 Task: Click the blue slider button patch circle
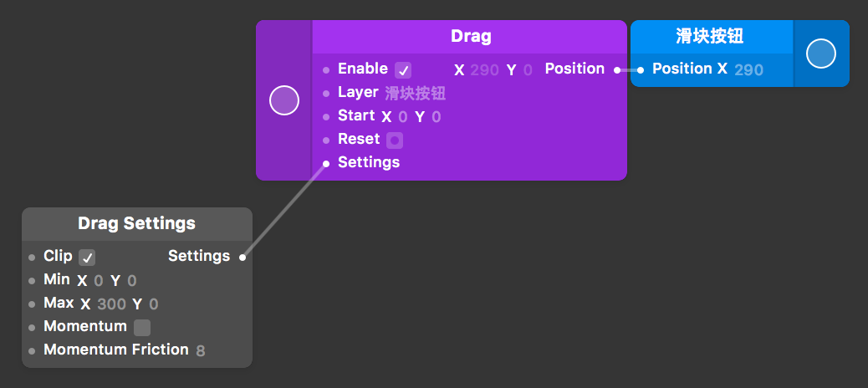tap(821, 54)
